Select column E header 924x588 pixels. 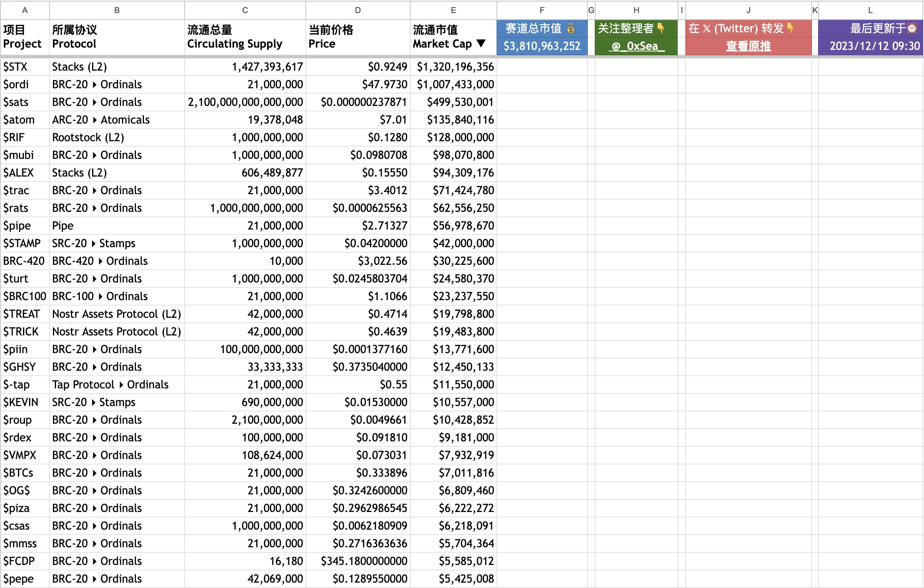454,10
